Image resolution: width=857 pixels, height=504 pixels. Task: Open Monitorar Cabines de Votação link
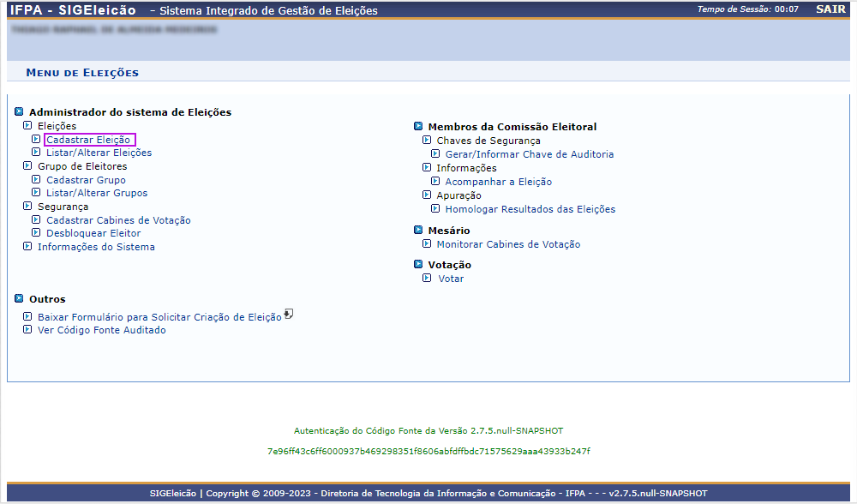[x=508, y=244]
